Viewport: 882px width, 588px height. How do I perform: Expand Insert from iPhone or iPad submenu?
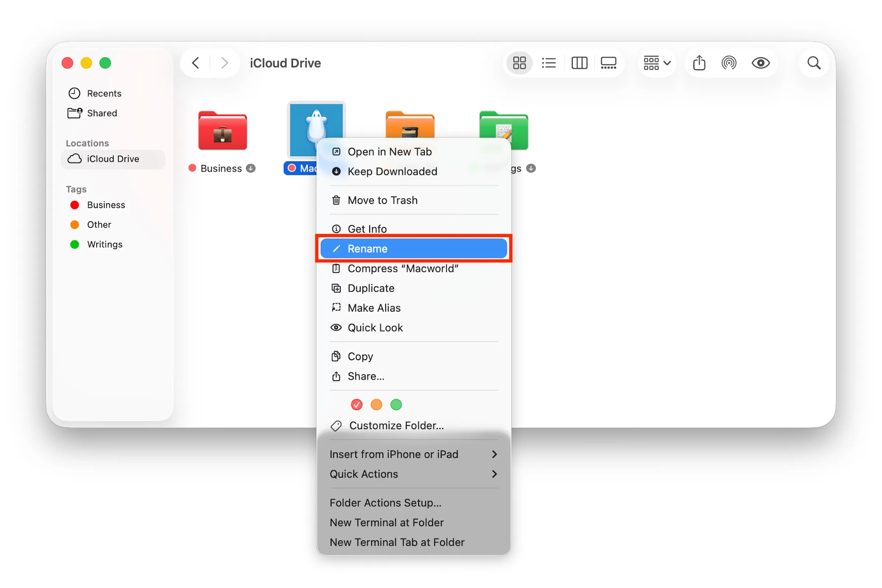click(x=412, y=454)
